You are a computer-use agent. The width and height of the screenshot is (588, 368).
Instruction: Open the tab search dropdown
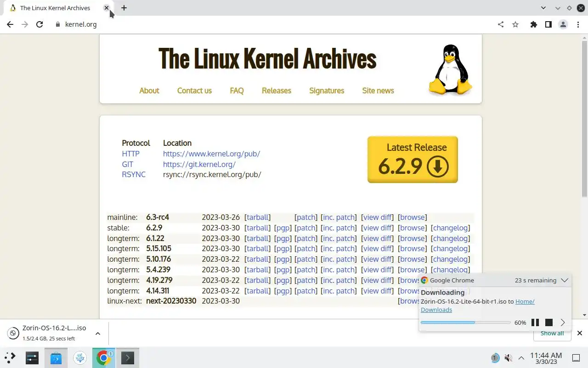point(543,8)
